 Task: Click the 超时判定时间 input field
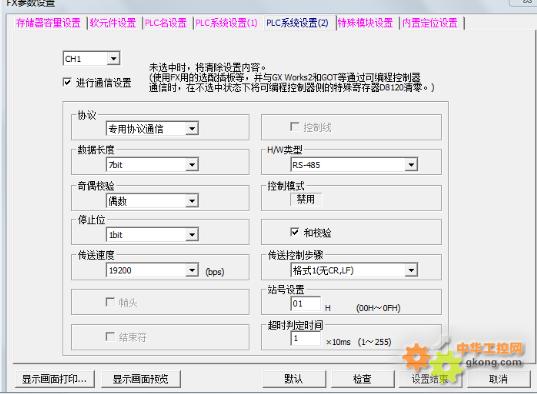tap(305, 338)
